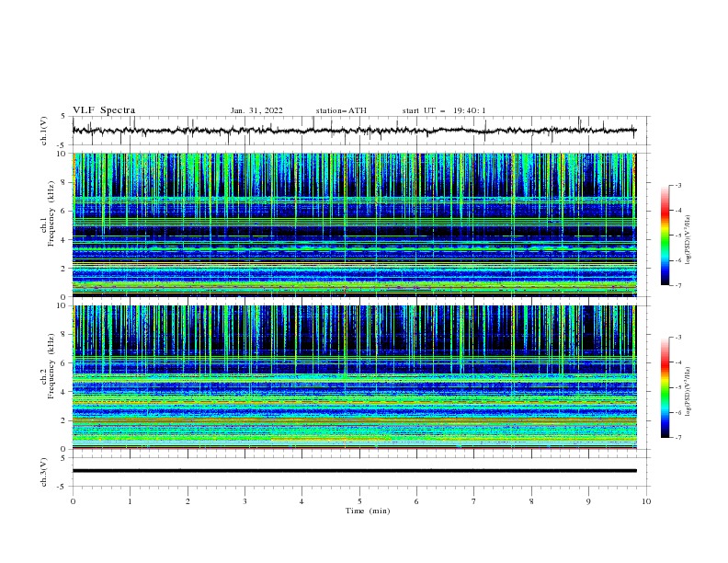
Task: Click the "-3" label on ch.2 color bar
Action: (677, 338)
